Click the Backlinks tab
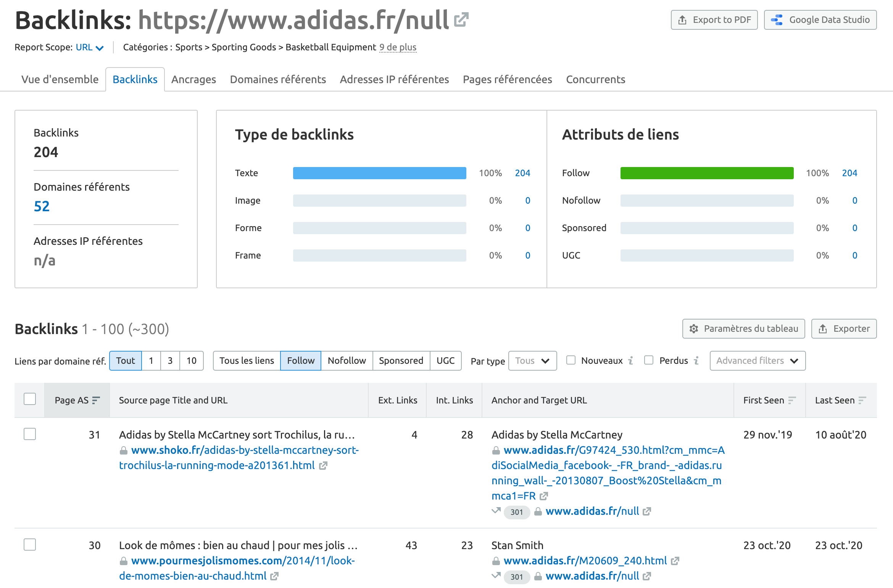 pos(135,79)
